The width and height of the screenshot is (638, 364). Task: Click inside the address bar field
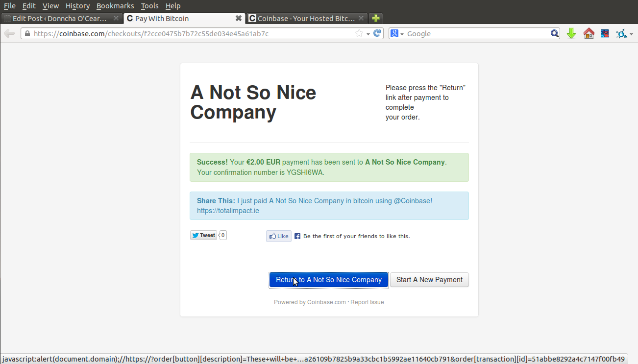(196, 33)
